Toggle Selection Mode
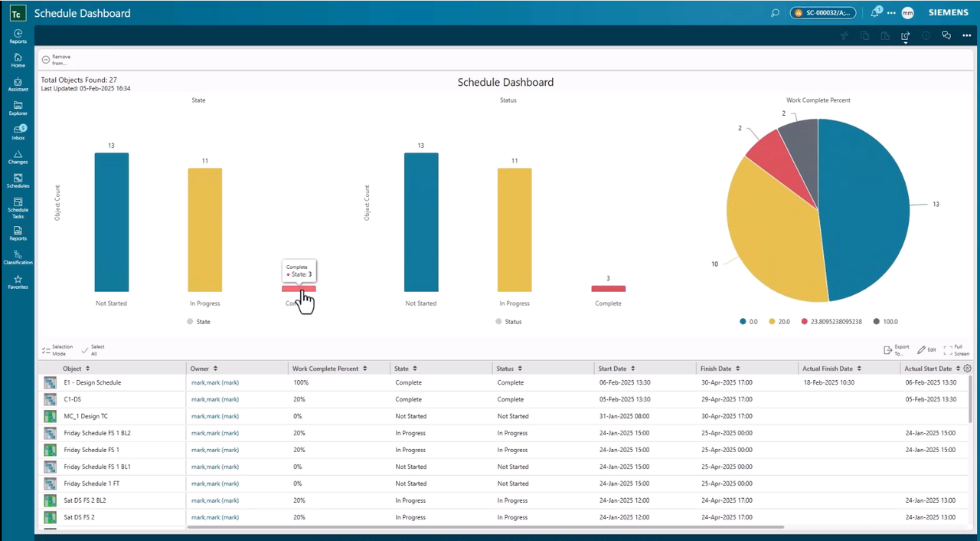This screenshot has width=980, height=541. [x=57, y=350]
